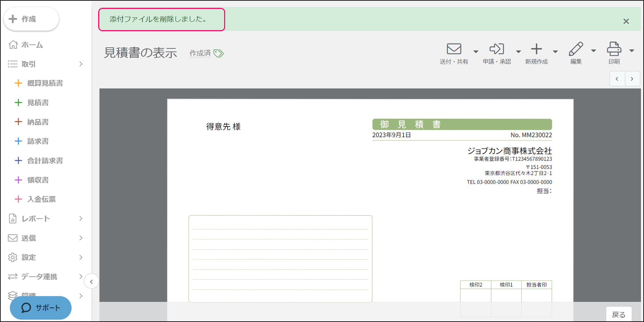Click the 見積書の表示 page heading

140,53
